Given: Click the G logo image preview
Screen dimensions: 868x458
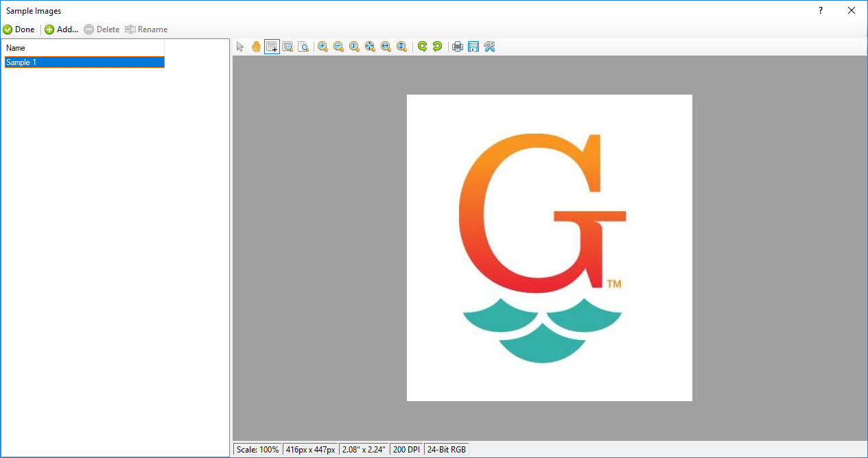Looking at the screenshot, I should (549, 248).
